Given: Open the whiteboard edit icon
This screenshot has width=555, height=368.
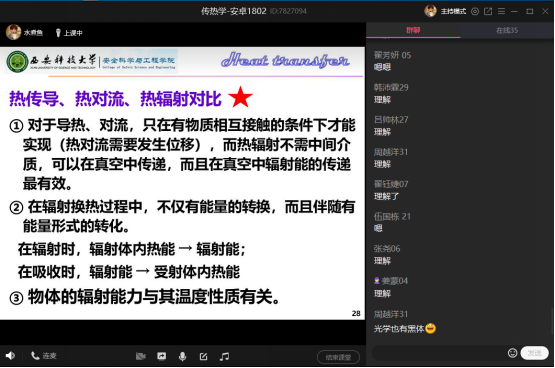Looking at the screenshot, I should [204, 356].
